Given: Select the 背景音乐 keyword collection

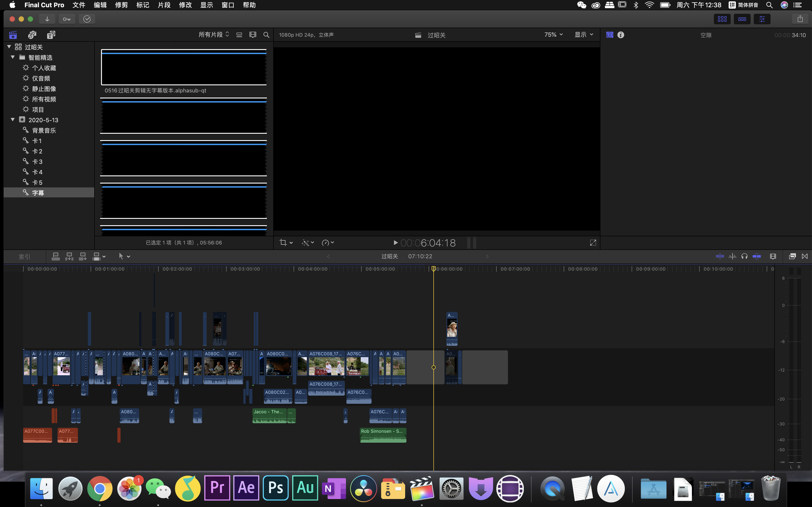Looking at the screenshot, I should click(44, 130).
